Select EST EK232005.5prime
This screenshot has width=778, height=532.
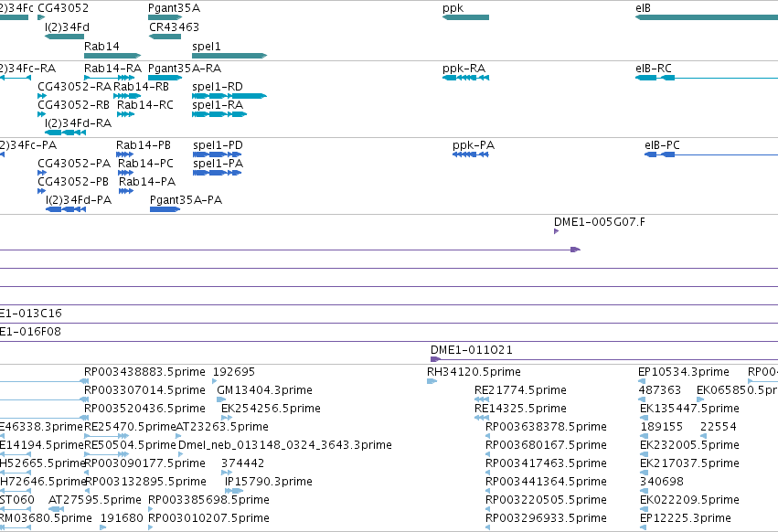pos(644,454)
